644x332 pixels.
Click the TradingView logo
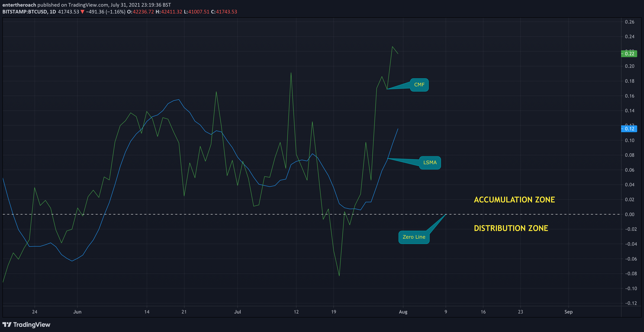26,325
